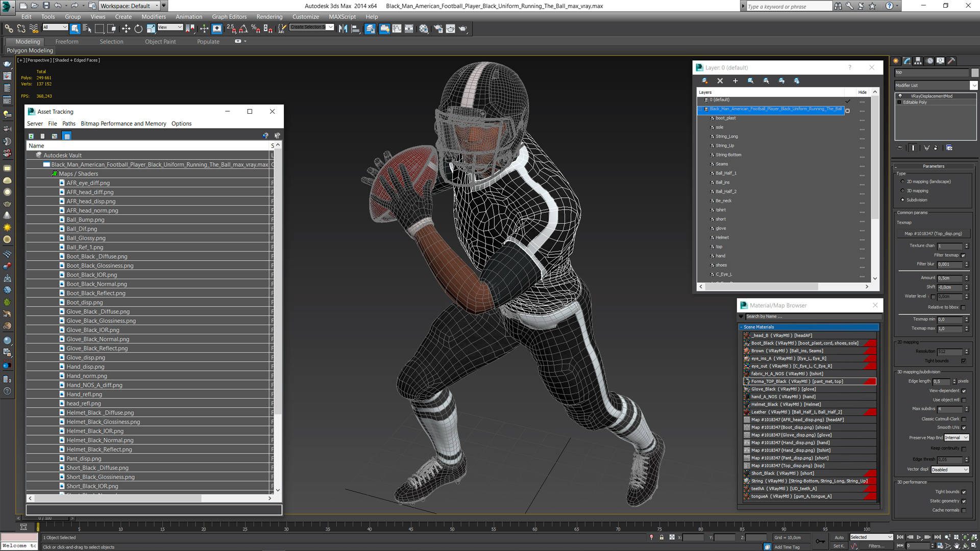Screen dimensions: 980x551
Task: Enable Water level checkbox
Action: pos(933,296)
